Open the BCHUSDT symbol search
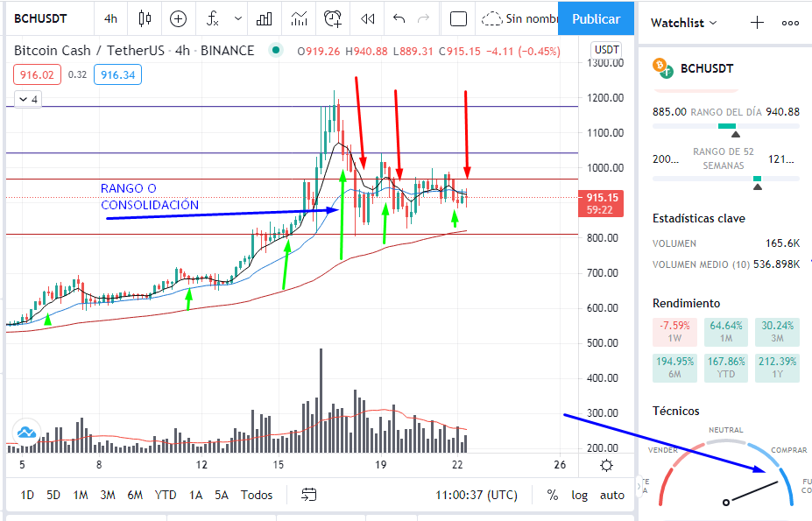812x521 pixels. coord(40,18)
